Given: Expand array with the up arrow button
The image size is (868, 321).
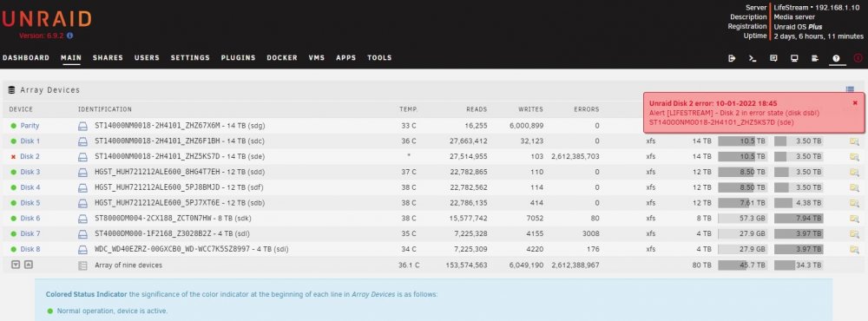Looking at the screenshot, I should coord(29,265).
